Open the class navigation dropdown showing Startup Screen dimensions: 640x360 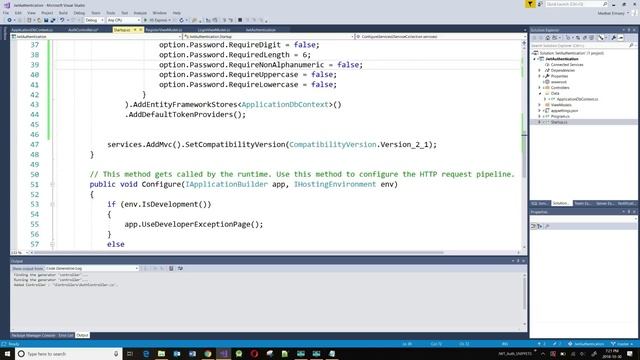[269, 37]
